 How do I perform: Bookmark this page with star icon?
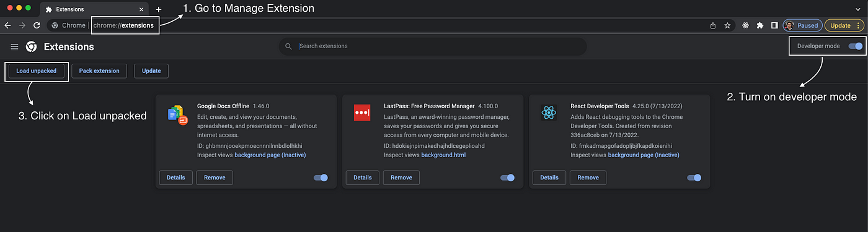tap(727, 25)
